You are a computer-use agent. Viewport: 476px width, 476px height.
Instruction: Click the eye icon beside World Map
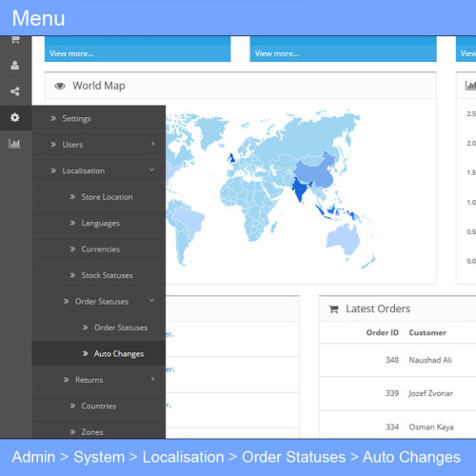60,86
